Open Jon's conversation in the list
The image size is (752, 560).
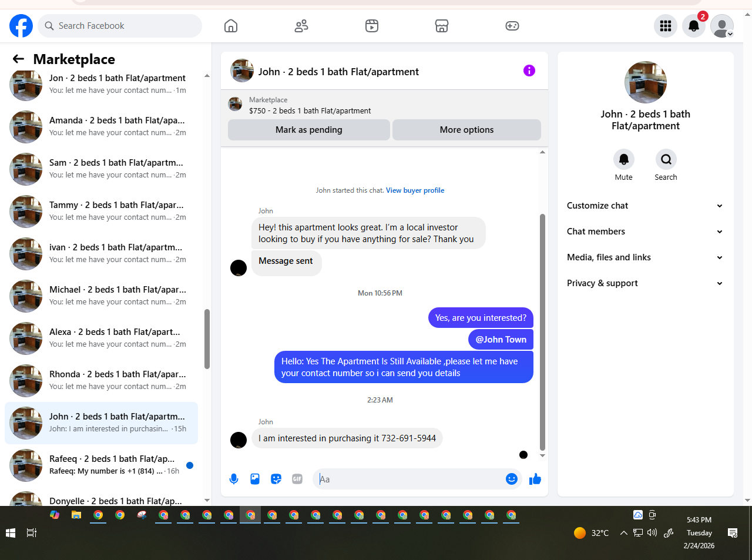point(101,84)
